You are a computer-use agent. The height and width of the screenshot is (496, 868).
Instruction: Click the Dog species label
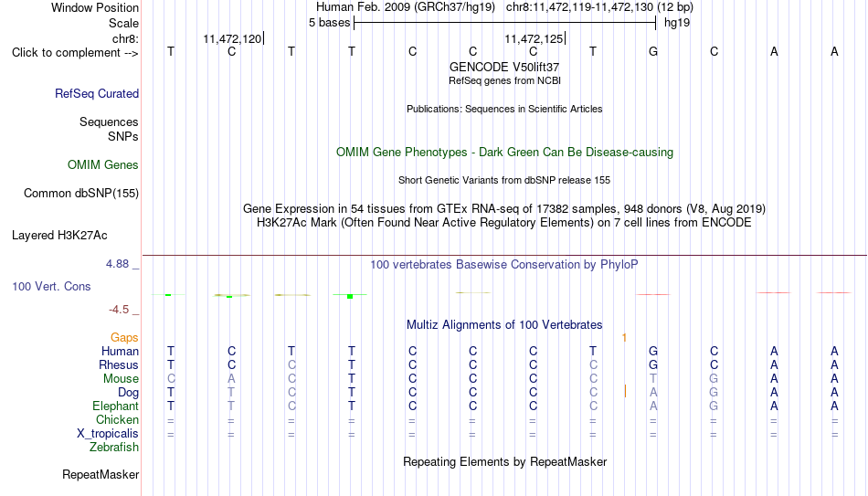click(x=129, y=393)
